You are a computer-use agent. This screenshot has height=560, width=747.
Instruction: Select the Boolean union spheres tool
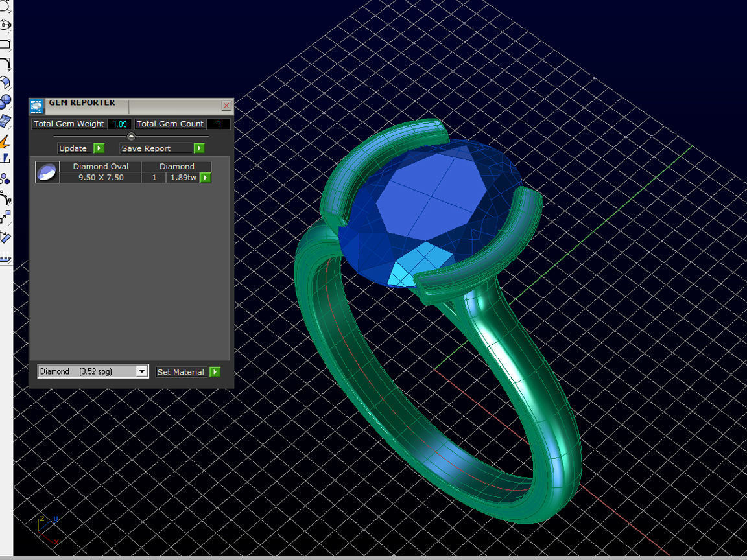5,101
